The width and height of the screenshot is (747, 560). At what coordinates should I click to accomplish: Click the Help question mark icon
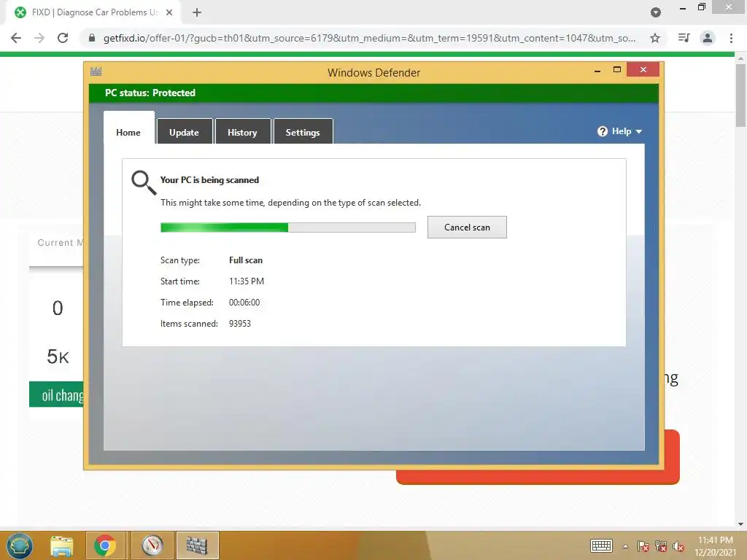pyautogui.click(x=602, y=131)
